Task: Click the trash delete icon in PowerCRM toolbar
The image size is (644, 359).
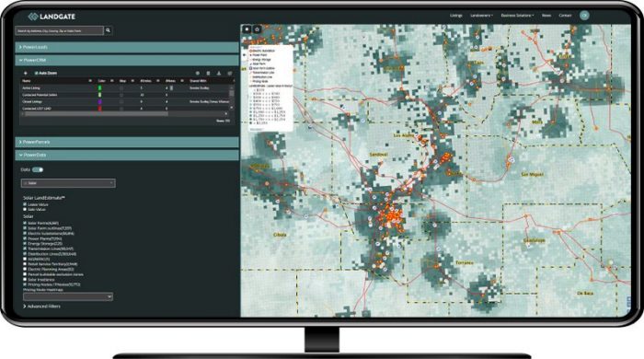Action: pyautogui.click(x=208, y=73)
